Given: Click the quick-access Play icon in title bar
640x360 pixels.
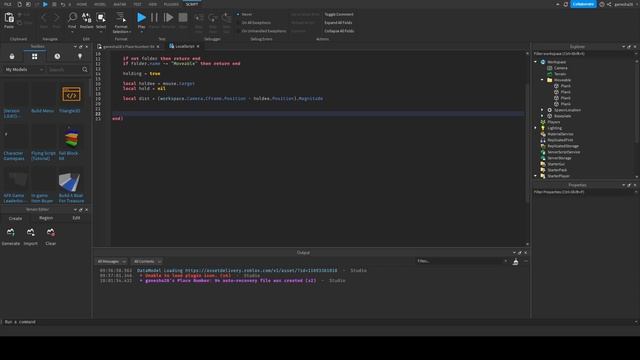Looking at the screenshot, I should (45, 4).
